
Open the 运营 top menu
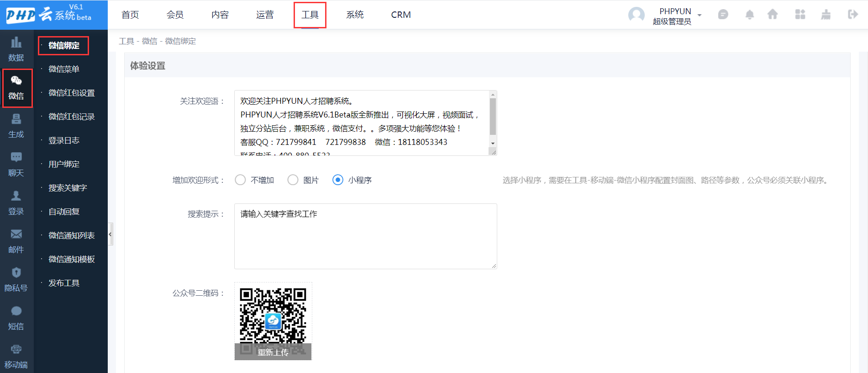coord(265,15)
